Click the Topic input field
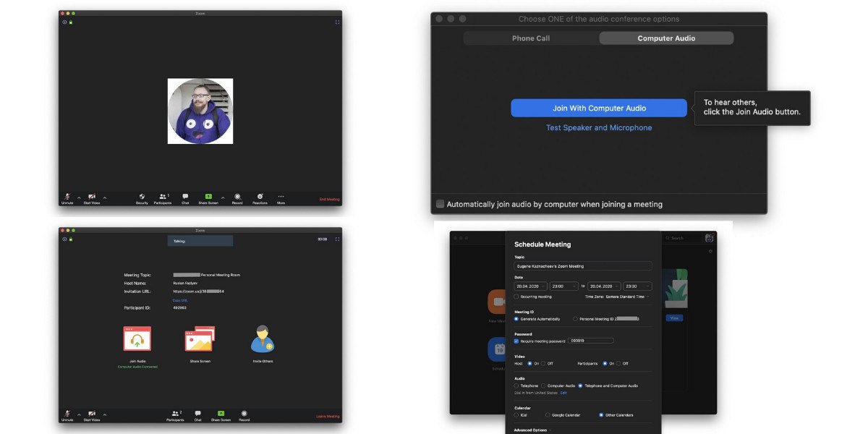Image resolution: width=868 pixels, height=434 pixels. [583, 266]
